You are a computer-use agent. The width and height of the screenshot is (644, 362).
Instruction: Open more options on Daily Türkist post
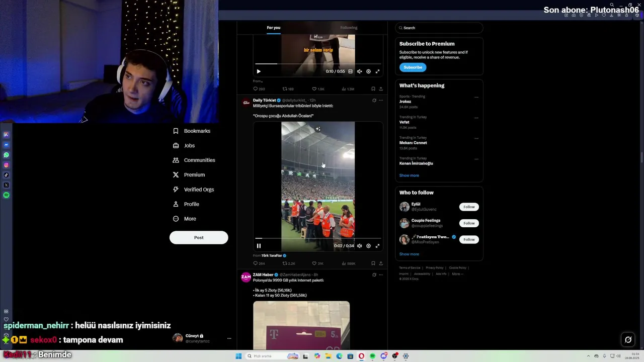coord(381,101)
